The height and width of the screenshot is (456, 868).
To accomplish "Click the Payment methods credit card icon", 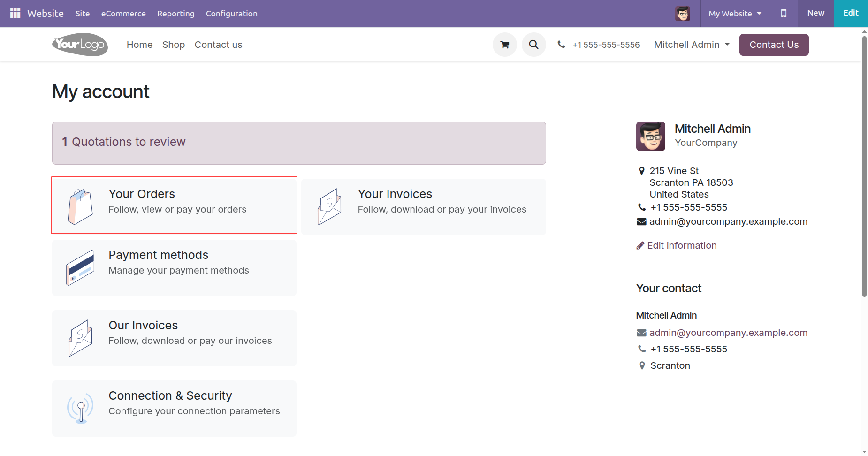I will (x=80, y=267).
